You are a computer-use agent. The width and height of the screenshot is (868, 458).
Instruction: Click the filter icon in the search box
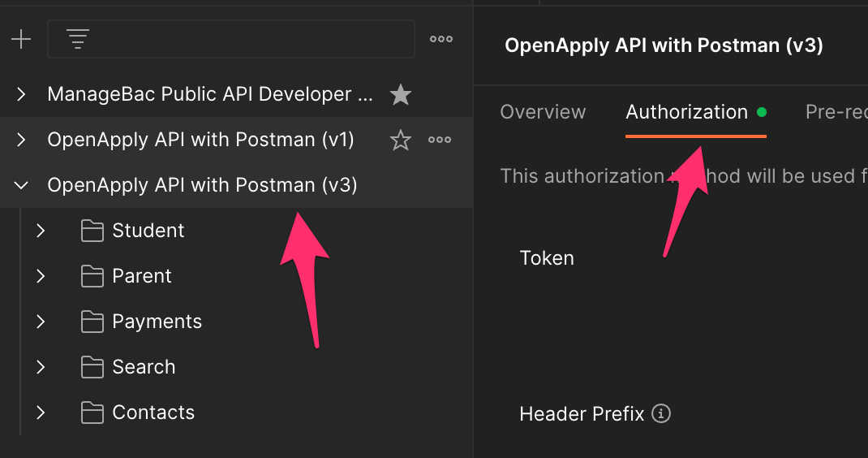pyautogui.click(x=78, y=39)
